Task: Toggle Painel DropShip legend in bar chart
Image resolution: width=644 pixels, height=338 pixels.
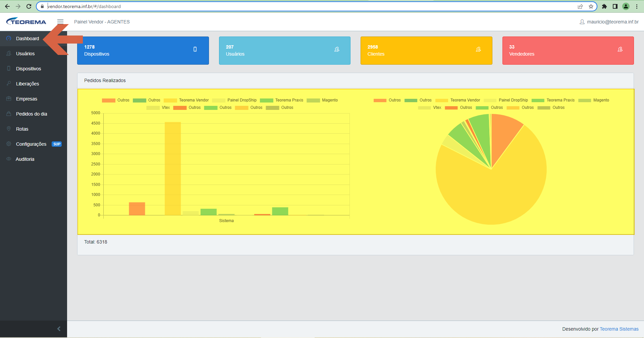Action: click(234, 100)
